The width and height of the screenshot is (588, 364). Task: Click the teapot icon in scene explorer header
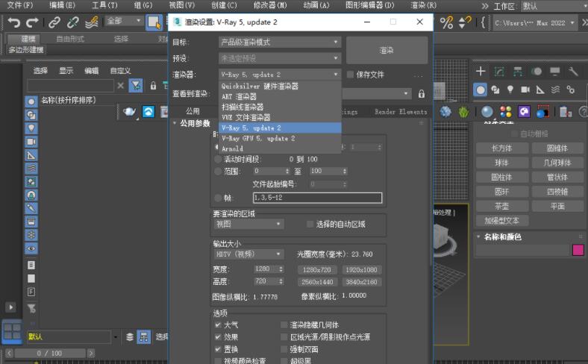coord(130,111)
